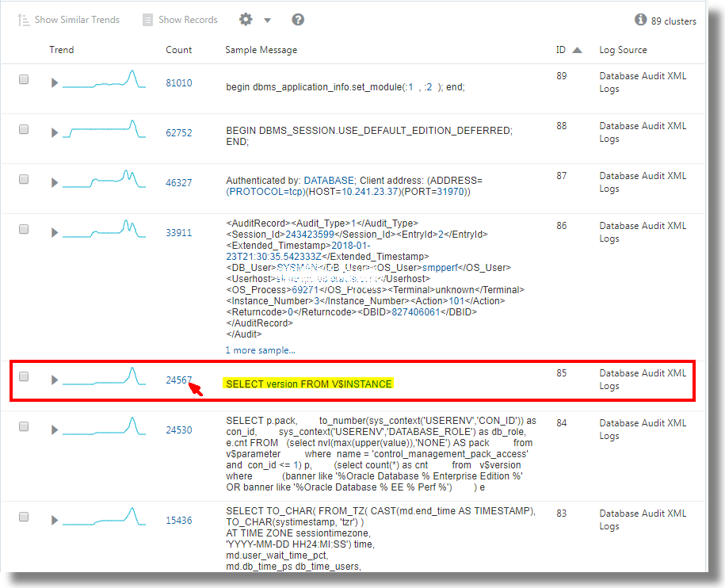Open the settings gear icon
Image resolution: width=725 pixels, height=588 pixels.
[x=247, y=19]
